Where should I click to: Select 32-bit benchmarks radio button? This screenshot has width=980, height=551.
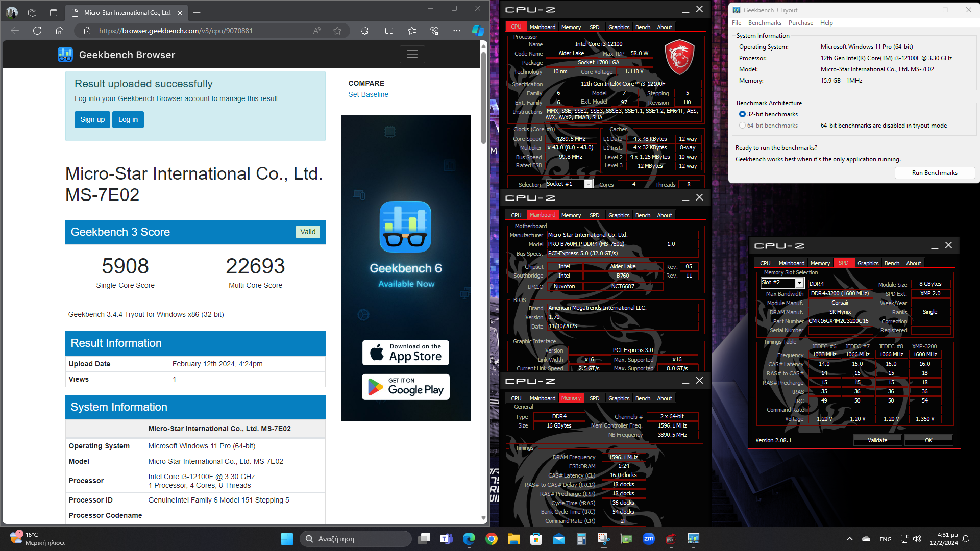click(742, 114)
